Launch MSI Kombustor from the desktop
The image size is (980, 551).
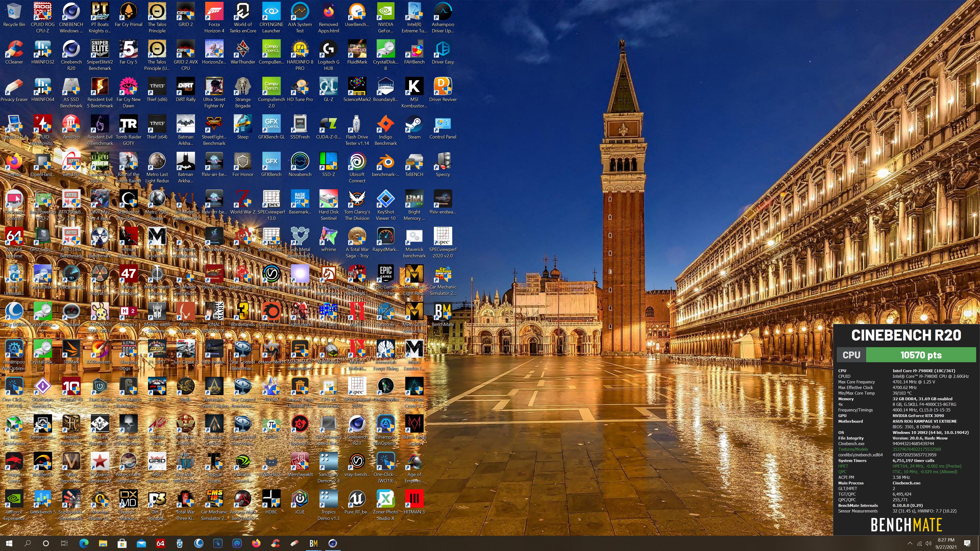414,93
